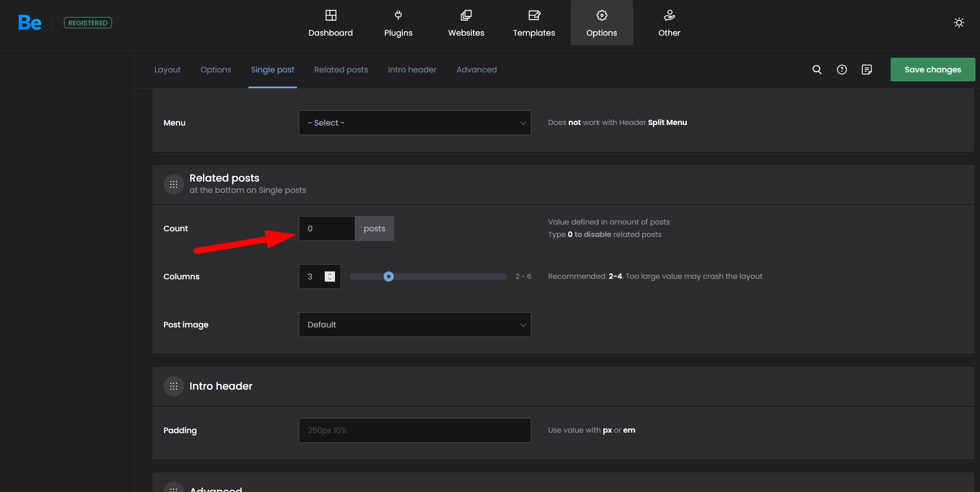This screenshot has width=980, height=492.
Task: Toggle light mode with sun icon
Action: pyautogui.click(x=959, y=23)
